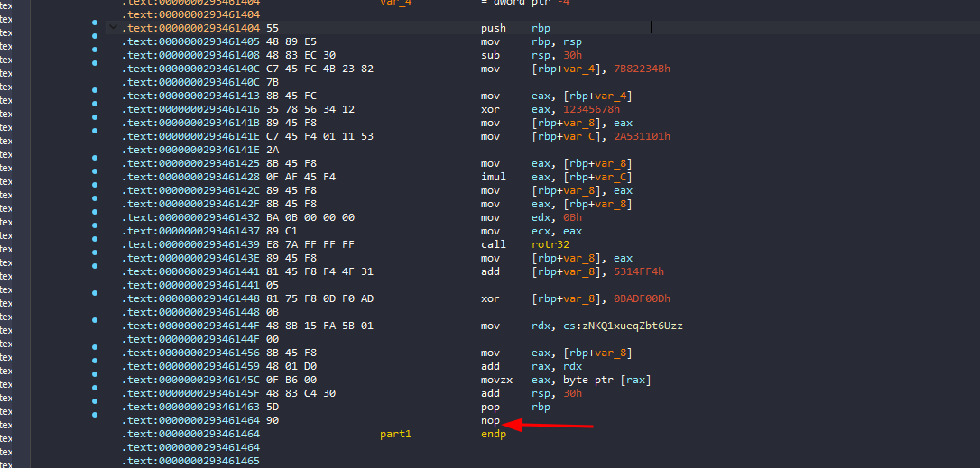Select the part1 label at endp
This screenshot has height=468, width=980.
(395, 435)
